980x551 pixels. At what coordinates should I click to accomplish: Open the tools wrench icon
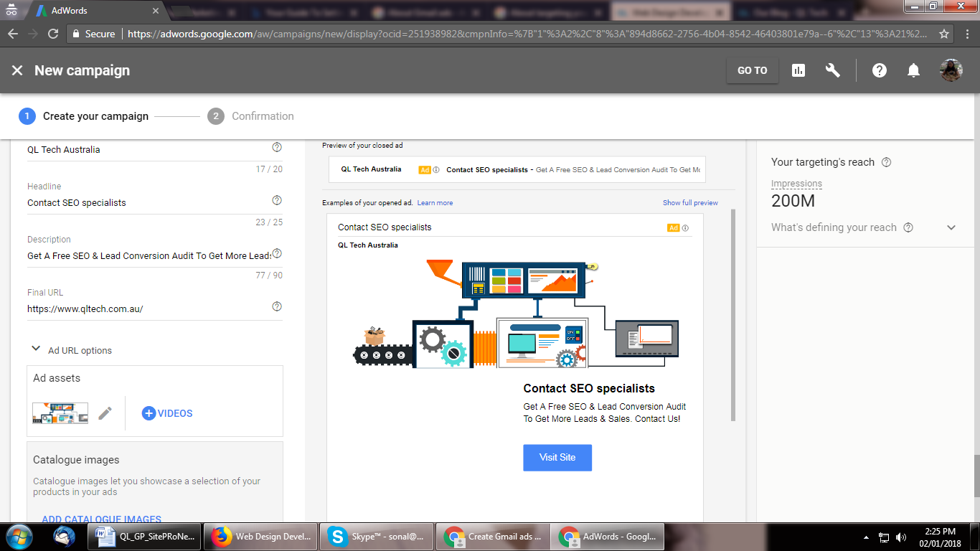833,70
